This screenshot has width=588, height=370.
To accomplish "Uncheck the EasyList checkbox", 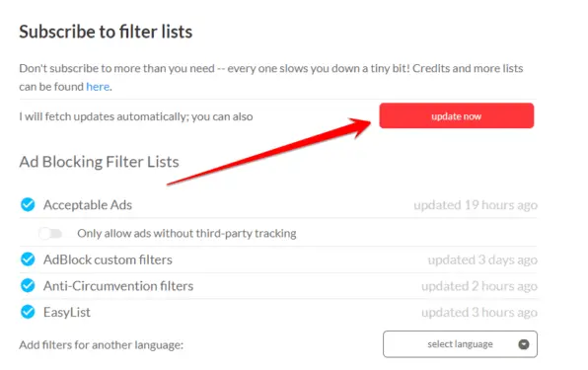I will 28,312.
